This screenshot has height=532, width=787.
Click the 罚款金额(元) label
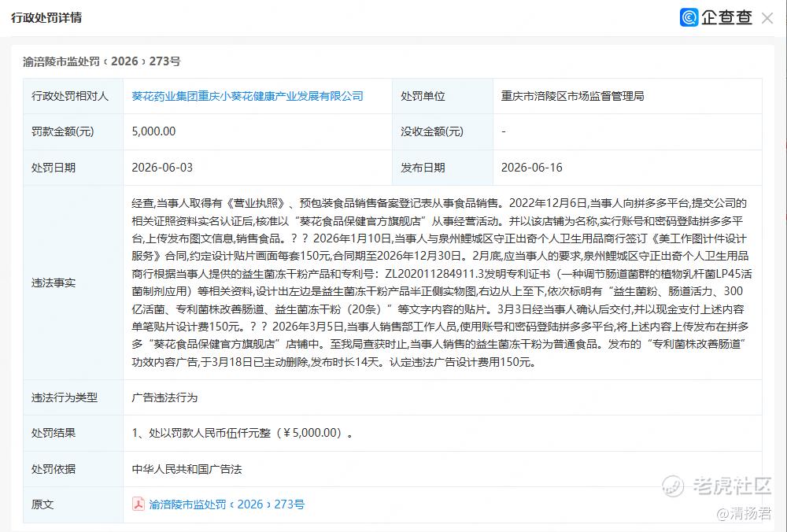[x=63, y=131]
